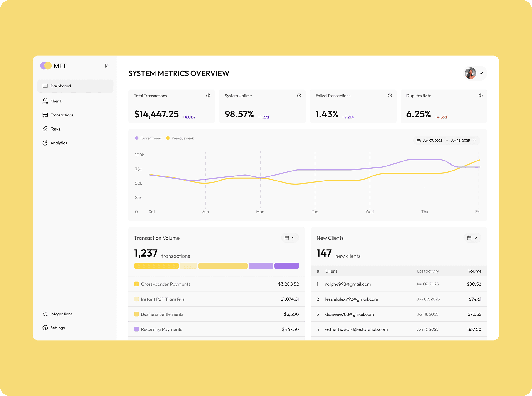Toggle the Previous week legend series
This screenshot has width=532, height=396.
pyautogui.click(x=180, y=138)
